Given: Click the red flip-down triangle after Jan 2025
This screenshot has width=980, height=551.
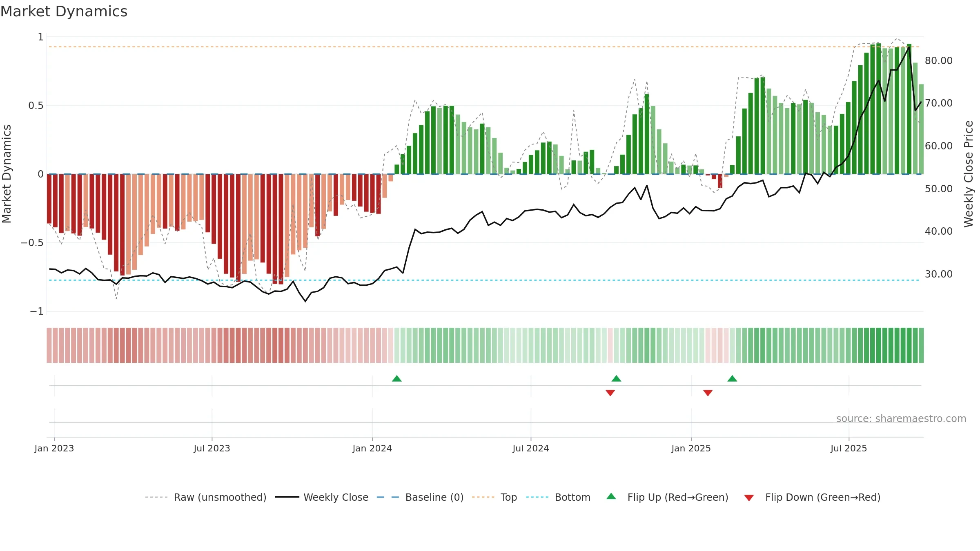Looking at the screenshot, I should tap(708, 393).
